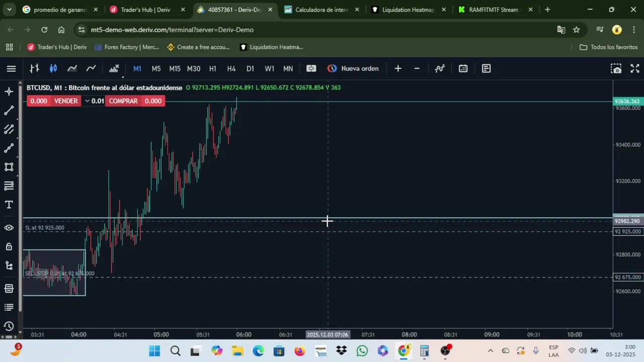Select the M15 timeframe
This screenshot has width=644, height=362.
pos(175,68)
